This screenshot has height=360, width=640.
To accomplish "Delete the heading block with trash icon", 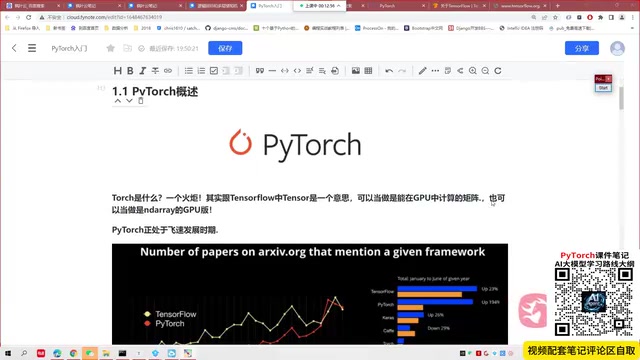I will (140, 101).
